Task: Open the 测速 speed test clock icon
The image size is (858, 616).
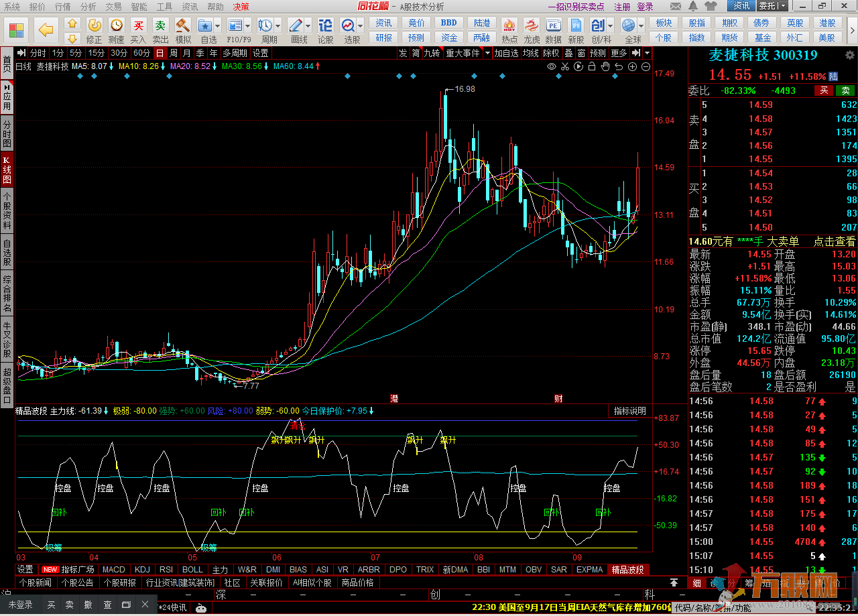Action: [x=117, y=25]
